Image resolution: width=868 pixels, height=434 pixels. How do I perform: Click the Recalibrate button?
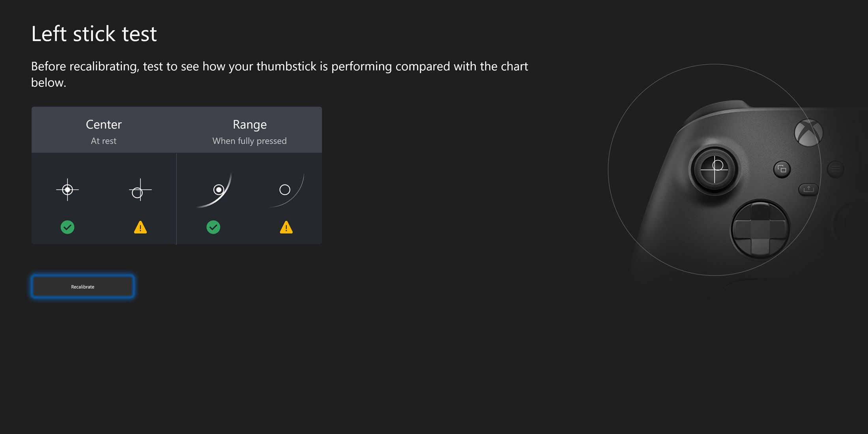coord(83,287)
